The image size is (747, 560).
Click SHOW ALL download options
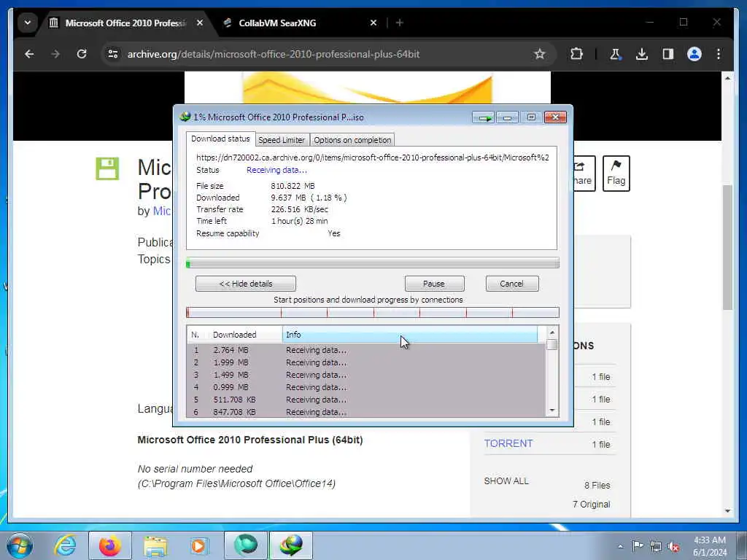click(506, 481)
